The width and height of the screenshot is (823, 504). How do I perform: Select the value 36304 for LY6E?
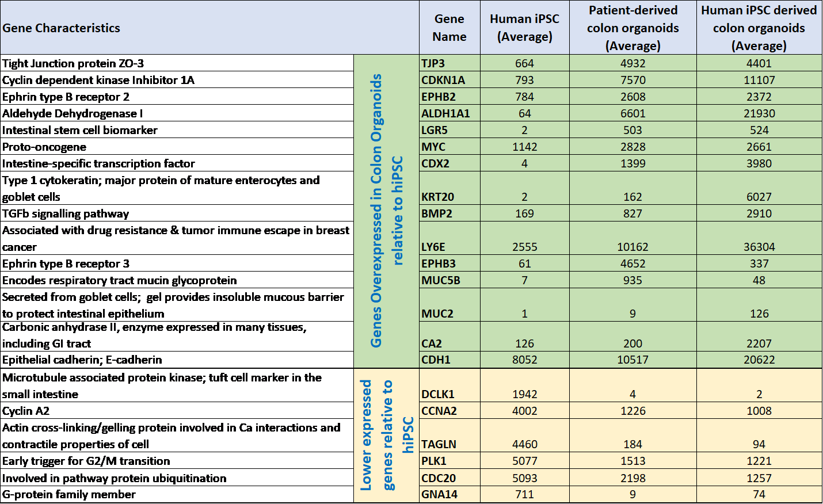(x=759, y=246)
